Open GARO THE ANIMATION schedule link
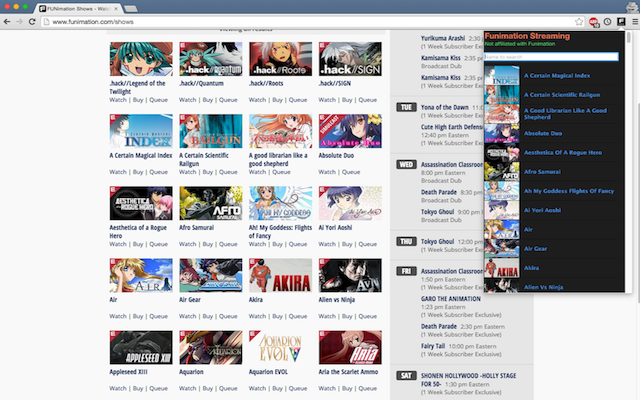This screenshot has height=400, width=640. click(x=451, y=299)
